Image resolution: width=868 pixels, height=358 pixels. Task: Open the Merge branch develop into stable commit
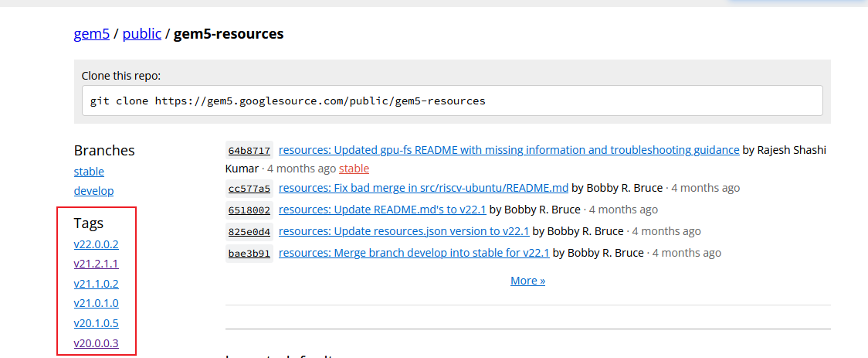coord(413,253)
